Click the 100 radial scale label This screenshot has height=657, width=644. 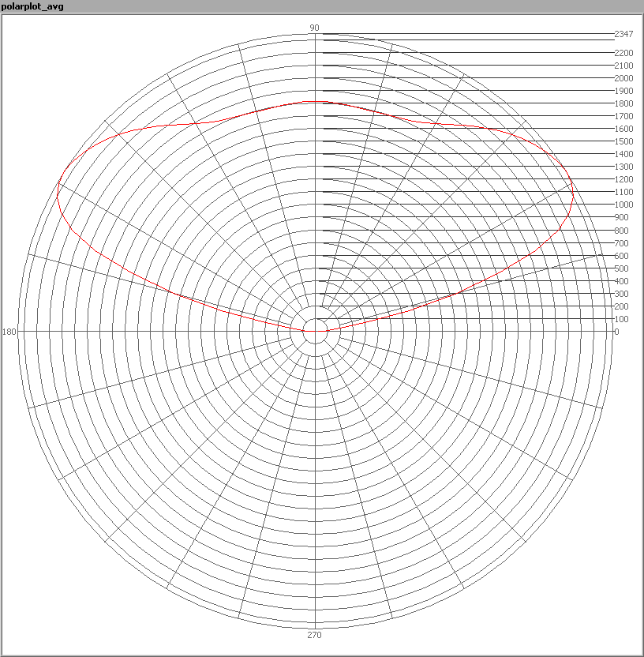tap(621, 319)
